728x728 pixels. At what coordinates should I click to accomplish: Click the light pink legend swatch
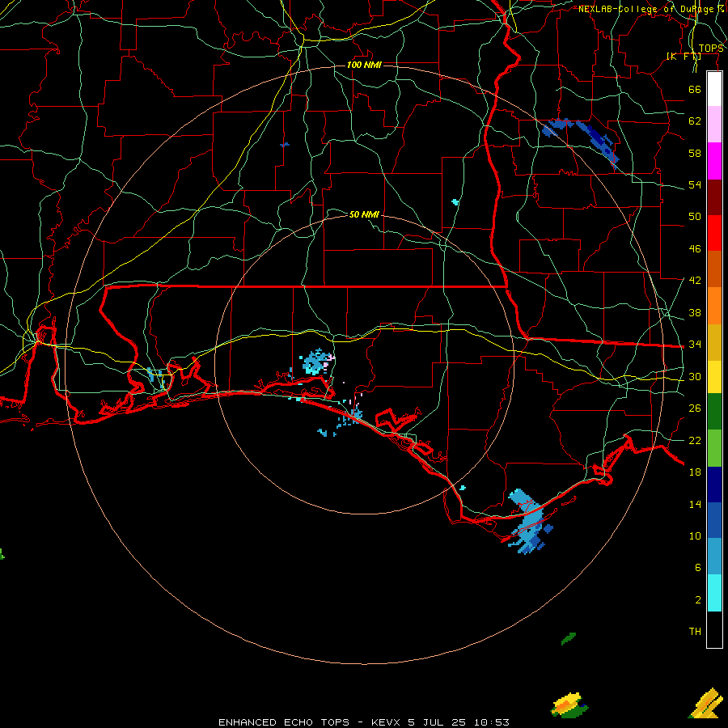[x=714, y=124]
